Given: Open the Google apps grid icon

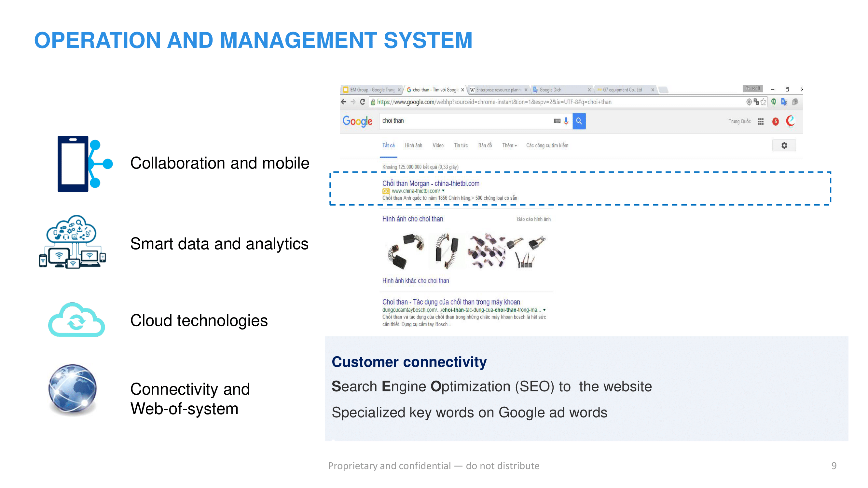Looking at the screenshot, I should pos(761,122).
